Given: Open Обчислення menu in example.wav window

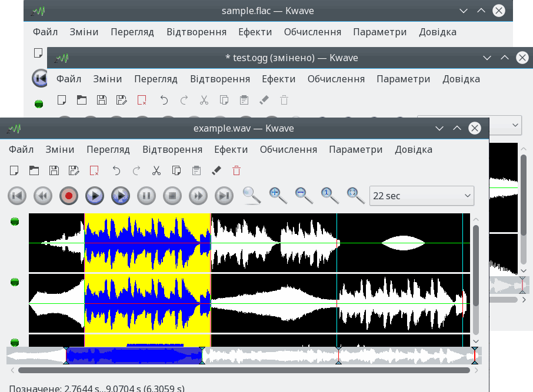Looking at the screenshot, I should click(288, 149).
